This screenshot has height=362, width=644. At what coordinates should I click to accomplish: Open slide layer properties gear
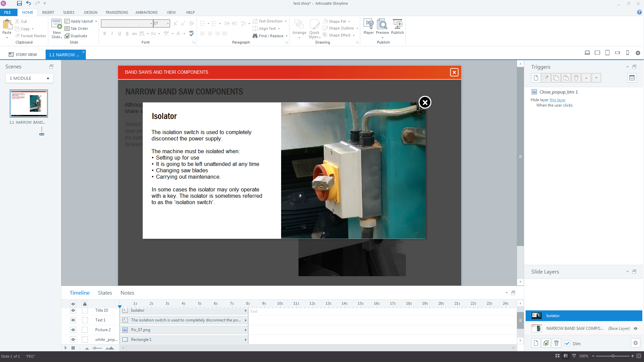(635, 343)
